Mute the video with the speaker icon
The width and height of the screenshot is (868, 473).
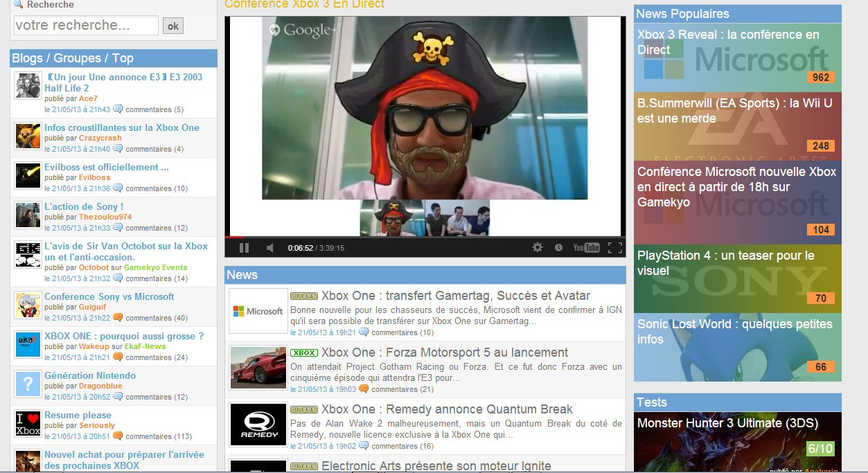[270, 248]
